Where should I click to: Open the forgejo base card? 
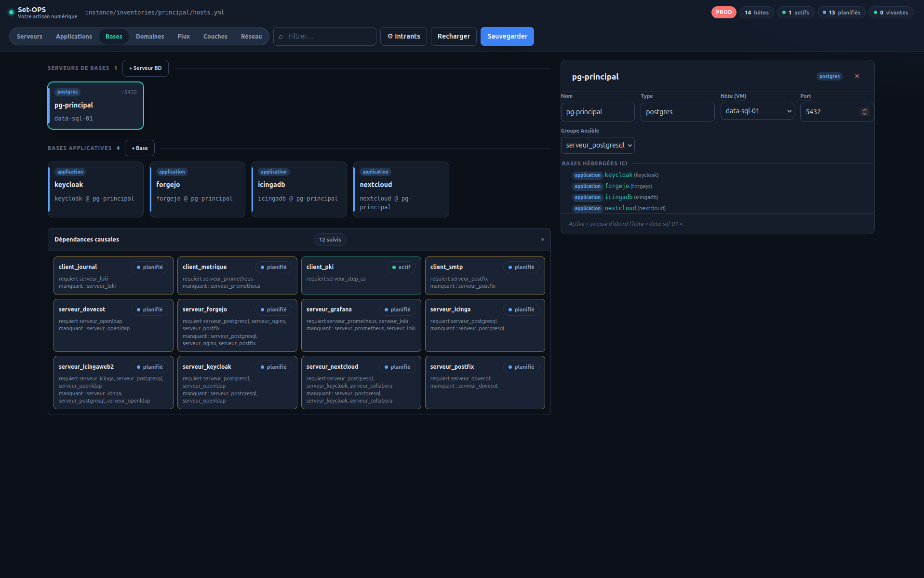197,189
